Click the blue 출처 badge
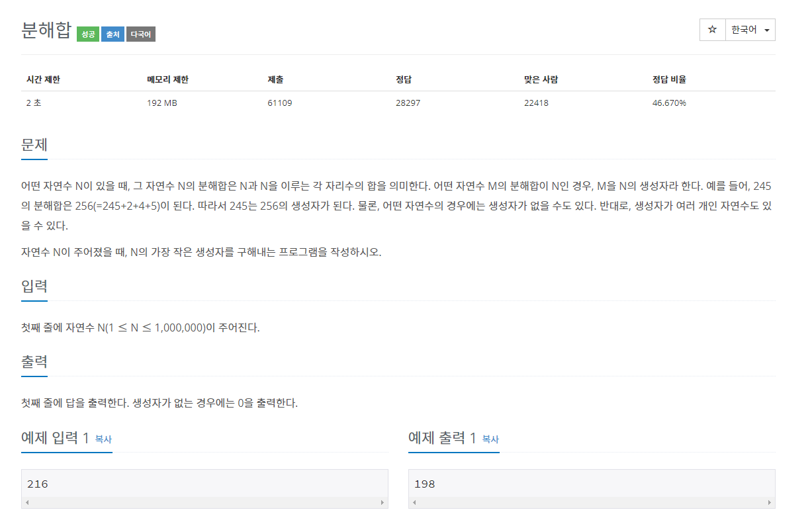This screenshot has width=812, height=526. (x=113, y=34)
